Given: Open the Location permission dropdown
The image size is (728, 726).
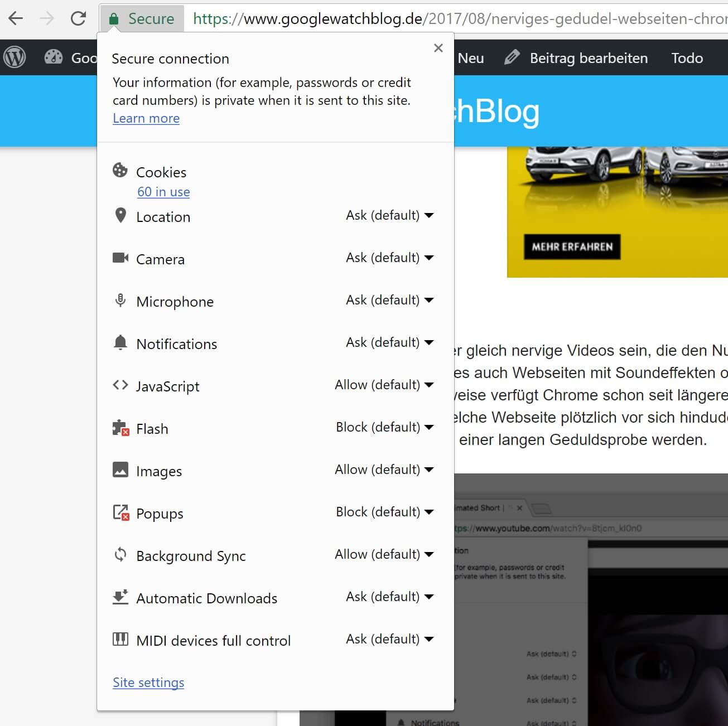Looking at the screenshot, I should [x=389, y=215].
